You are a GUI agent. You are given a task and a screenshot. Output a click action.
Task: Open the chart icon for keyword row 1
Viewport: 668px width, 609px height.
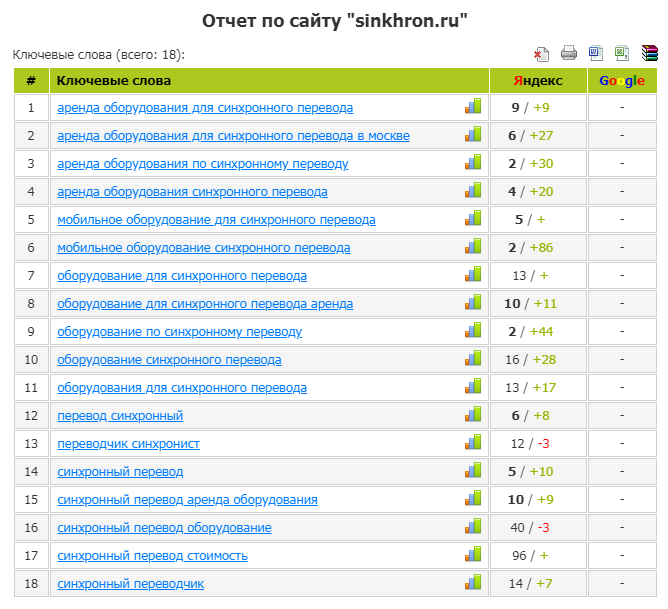pyautogui.click(x=473, y=107)
